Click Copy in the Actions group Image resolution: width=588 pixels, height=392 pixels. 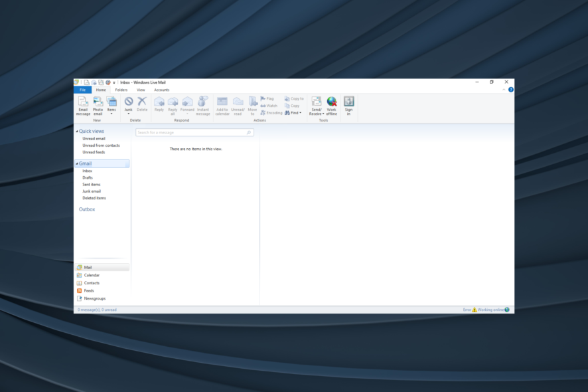coord(292,106)
